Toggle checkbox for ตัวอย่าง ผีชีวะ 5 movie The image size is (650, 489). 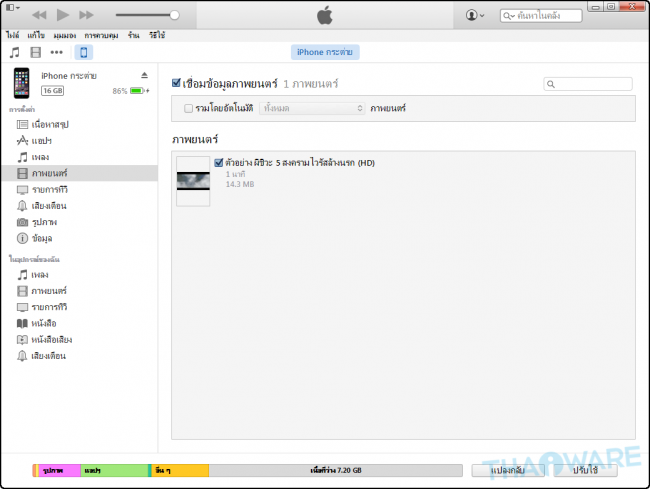tap(219, 163)
